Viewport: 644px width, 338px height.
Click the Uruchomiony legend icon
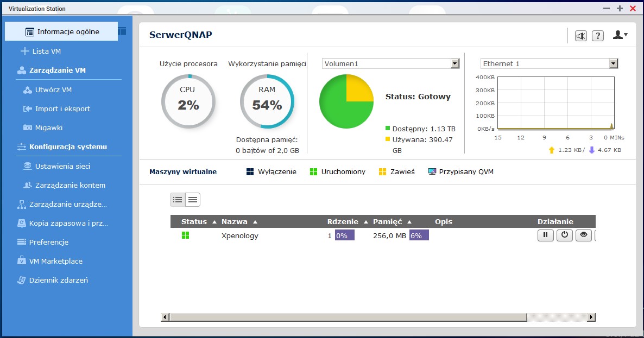point(313,172)
